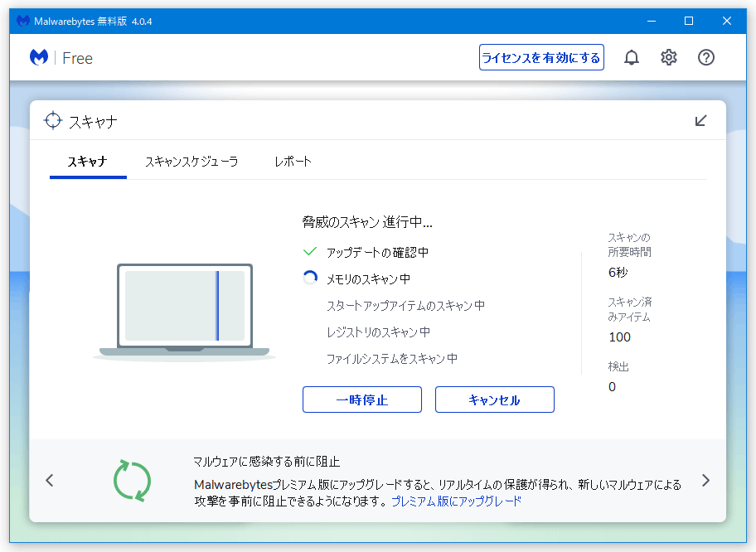Switch to the スキャンスケジューラ tab
The height and width of the screenshot is (552, 756).
[x=191, y=162]
